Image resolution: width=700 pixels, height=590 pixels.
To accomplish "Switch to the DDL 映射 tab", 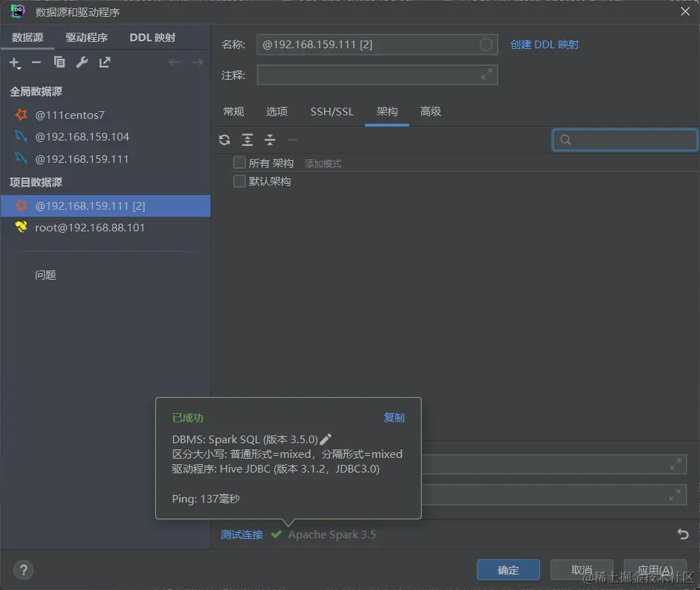I will [152, 38].
